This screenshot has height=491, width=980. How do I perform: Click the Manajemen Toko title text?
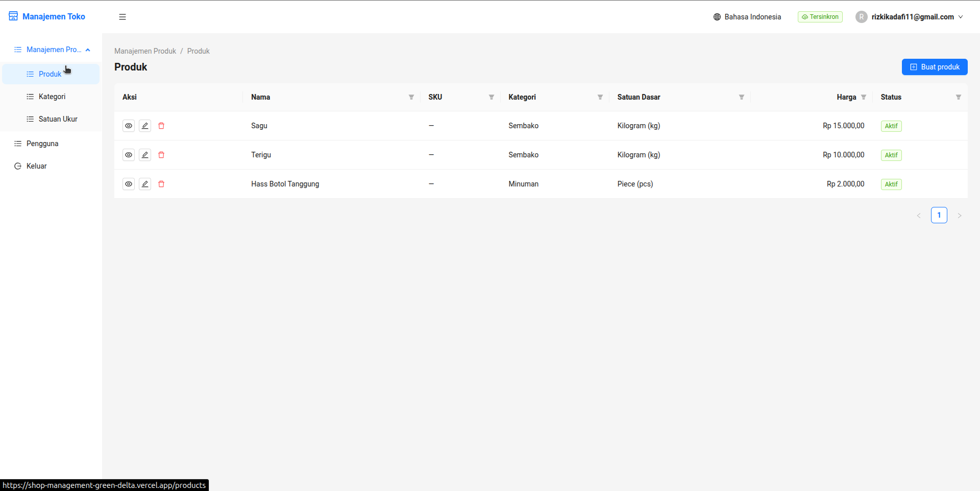[54, 16]
